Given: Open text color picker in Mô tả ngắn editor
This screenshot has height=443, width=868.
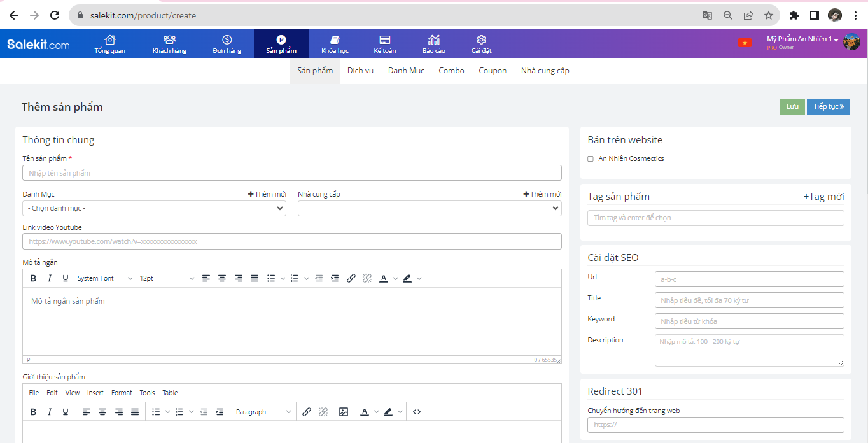Looking at the screenshot, I should 384,278.
